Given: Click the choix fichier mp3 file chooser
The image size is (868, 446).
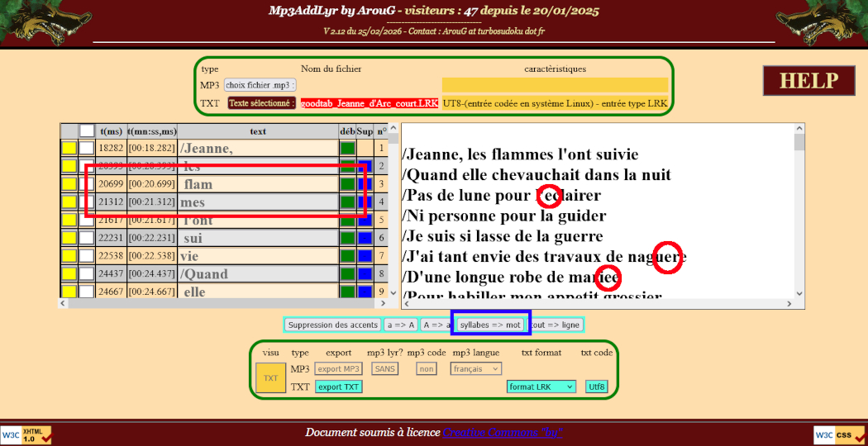Looking at the screenshot, I should point(260,85).
